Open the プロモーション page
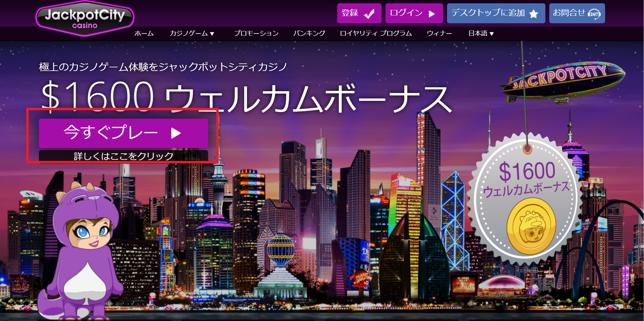Viewport: 644px width, 321px height. pyautogui.click(x=256, y=33)
